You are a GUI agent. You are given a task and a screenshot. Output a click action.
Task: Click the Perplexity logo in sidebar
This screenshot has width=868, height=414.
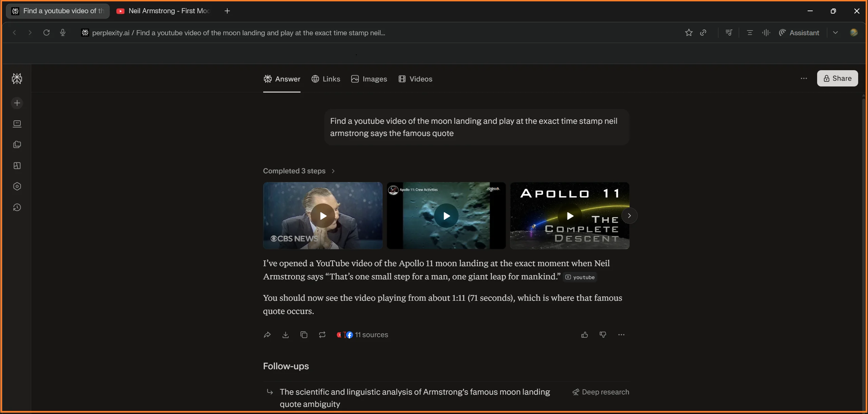click(x=17, y=79)
